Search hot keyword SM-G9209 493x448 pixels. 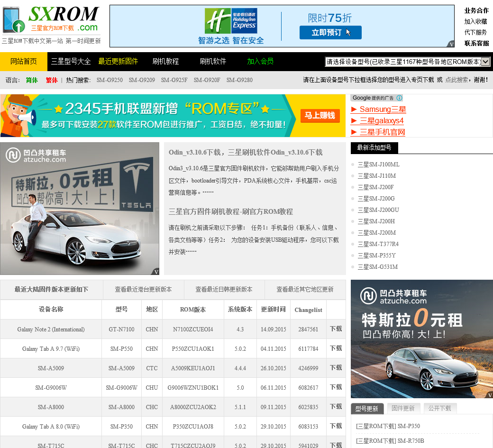(142, 80)
